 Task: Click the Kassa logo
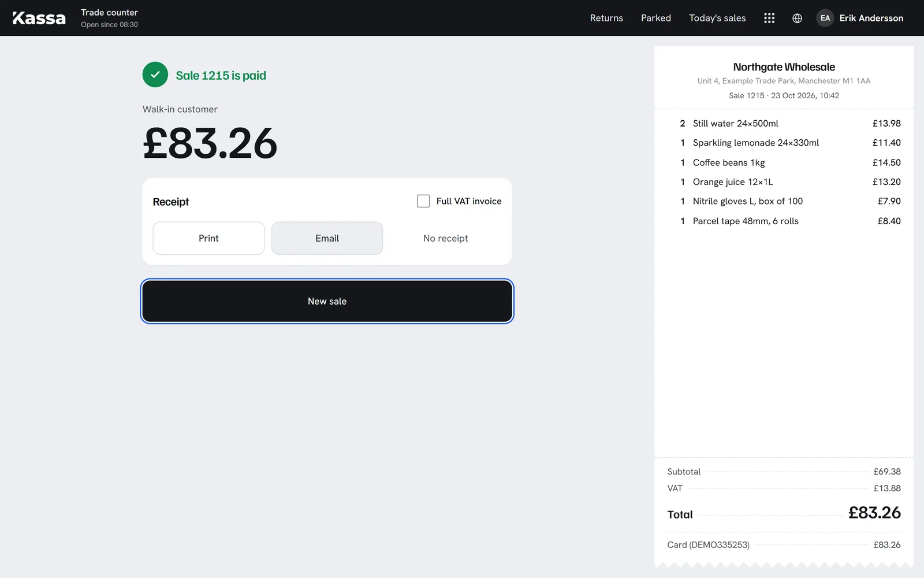tap(39, 18)
